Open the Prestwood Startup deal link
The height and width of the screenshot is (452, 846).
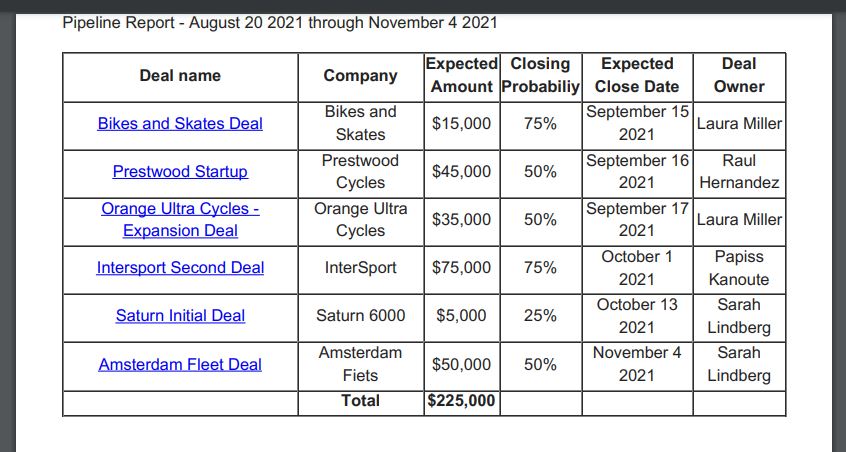180,172
